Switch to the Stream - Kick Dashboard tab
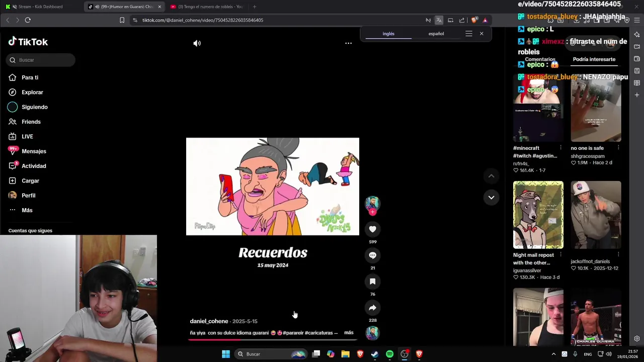Screen dimensions: 644x362 40,7
